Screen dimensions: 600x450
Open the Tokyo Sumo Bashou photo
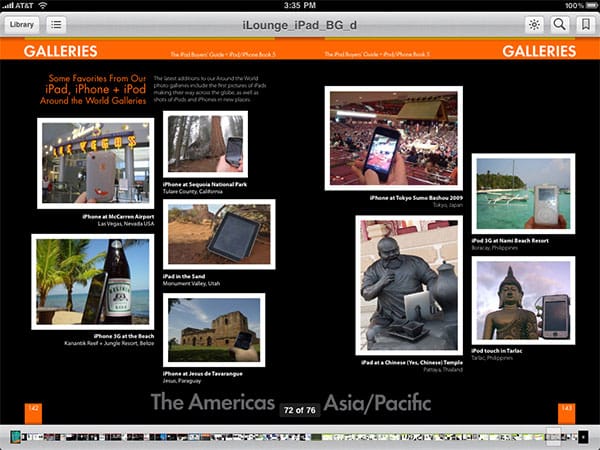coord(394,138)
